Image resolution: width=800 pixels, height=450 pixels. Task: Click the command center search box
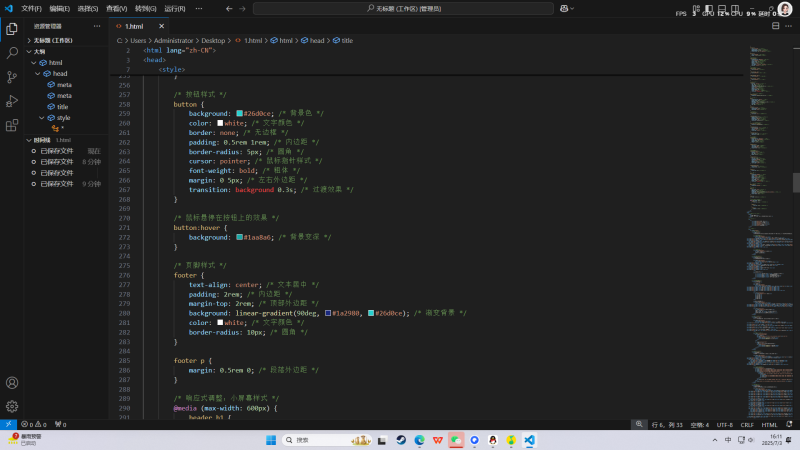403,9
